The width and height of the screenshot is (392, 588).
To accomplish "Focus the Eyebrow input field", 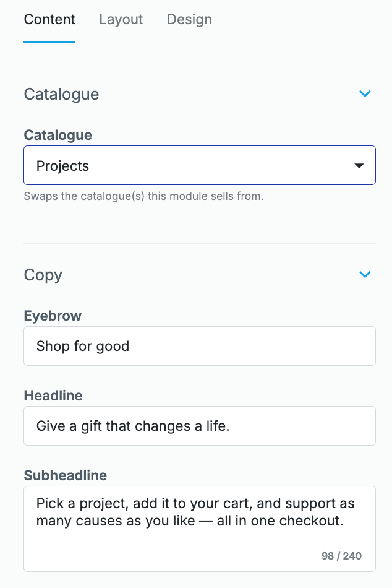I will [x=199, y=346].
